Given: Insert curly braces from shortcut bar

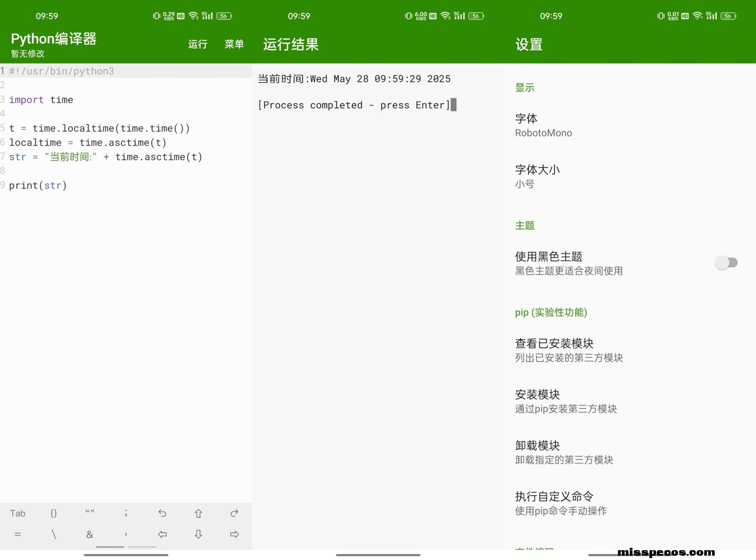Looking at the screenshot, I should [x=54, y=513].
